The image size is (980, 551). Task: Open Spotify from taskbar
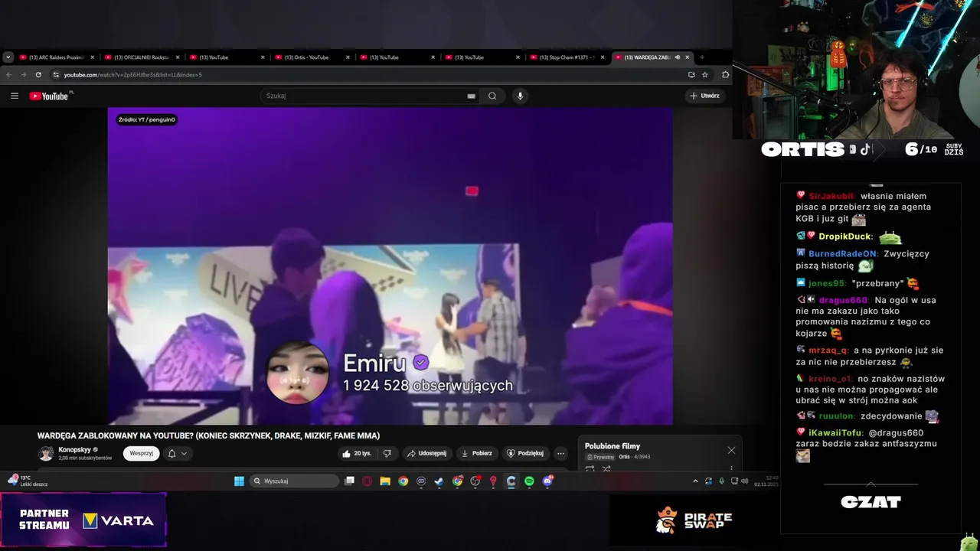[529, 481]
